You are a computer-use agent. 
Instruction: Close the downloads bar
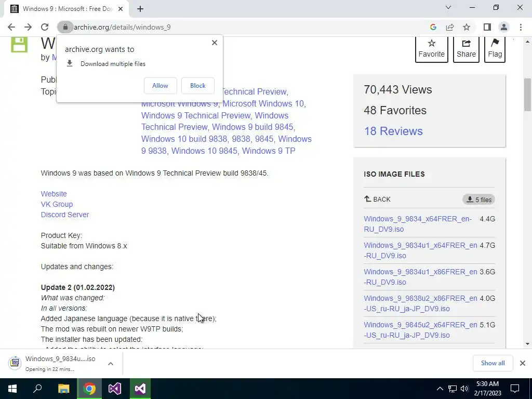click(x=523, y=363)
